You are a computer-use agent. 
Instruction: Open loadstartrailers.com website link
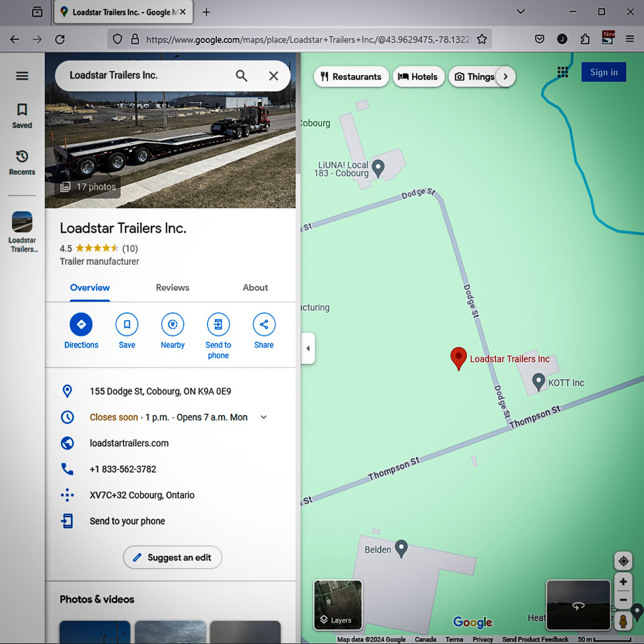pyautogui.click(x=129, y=443)
